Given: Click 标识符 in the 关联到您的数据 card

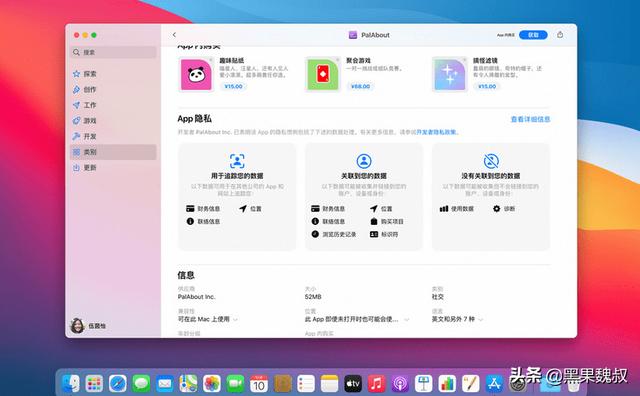Looking at the screenshot, I should pyautogui.click(x=384, y=234).
